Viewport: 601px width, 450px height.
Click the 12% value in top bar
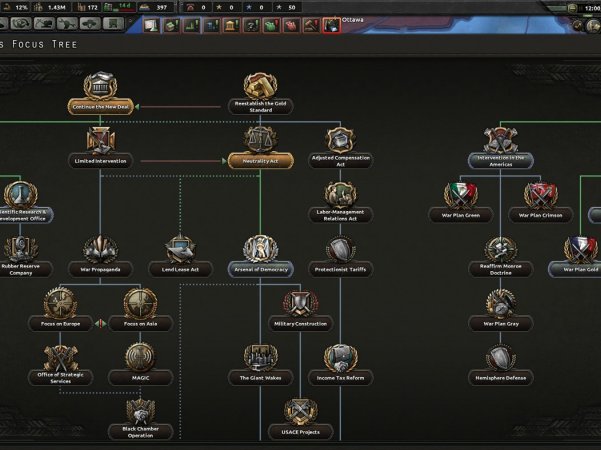(x=21, y=7)
